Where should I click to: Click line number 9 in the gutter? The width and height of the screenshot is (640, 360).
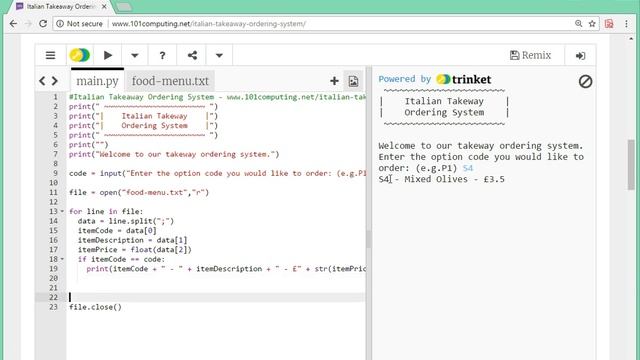click(55, 173)
